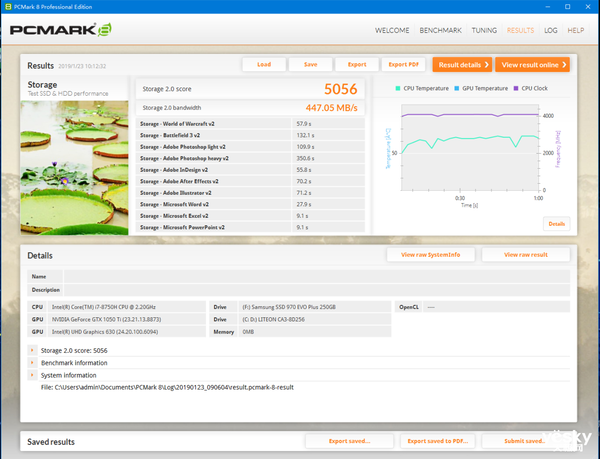
Task: Select Adobe After Effects v2 row
Action: tap(250, 181)
